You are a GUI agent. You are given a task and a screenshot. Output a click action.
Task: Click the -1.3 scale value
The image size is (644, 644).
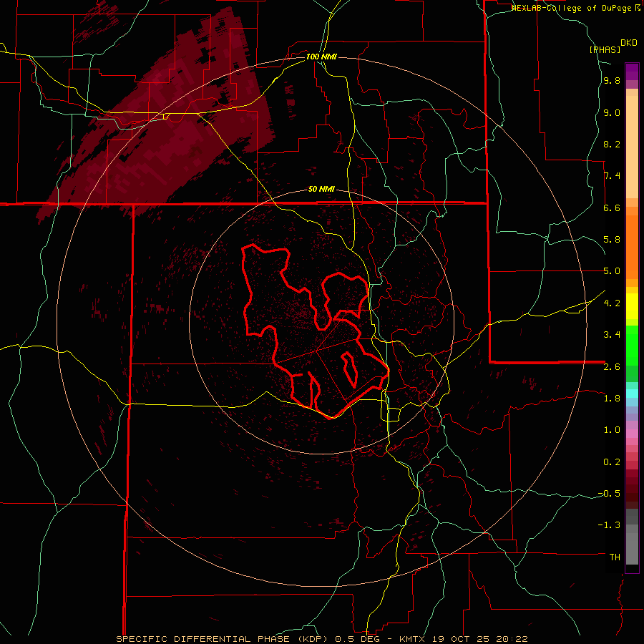[609, 525]
